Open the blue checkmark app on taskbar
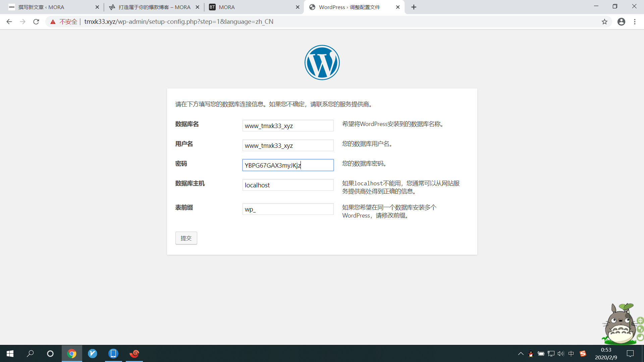The width and height of the screenshot is (644, 362). pos(93,354)
